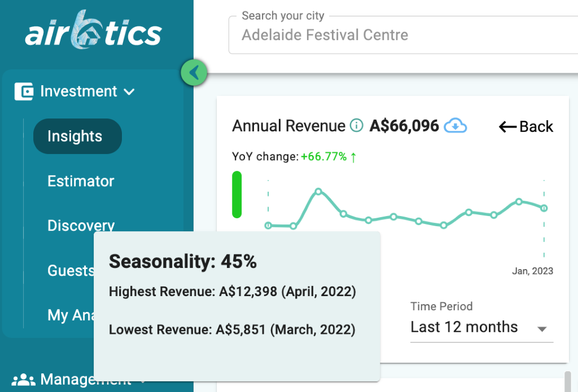Viewport: 578px width, 392px height.
Task: Click the airbtics logo
Action: 93,30
